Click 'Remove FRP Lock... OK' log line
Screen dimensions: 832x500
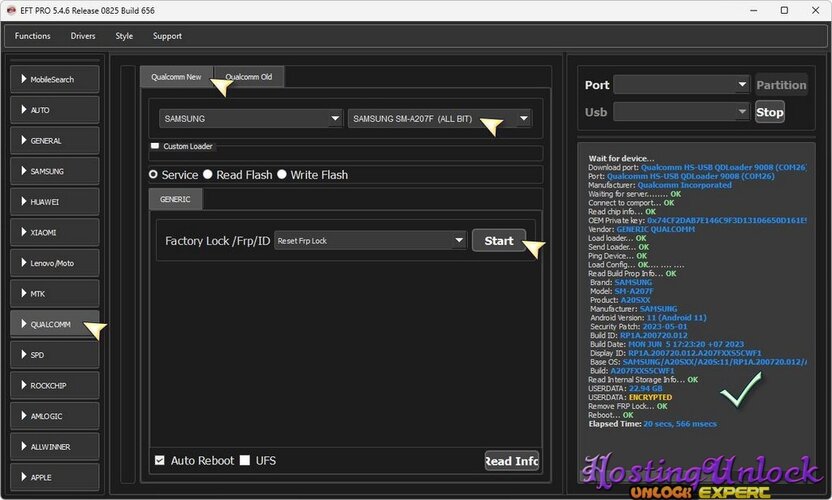point(628,406)
